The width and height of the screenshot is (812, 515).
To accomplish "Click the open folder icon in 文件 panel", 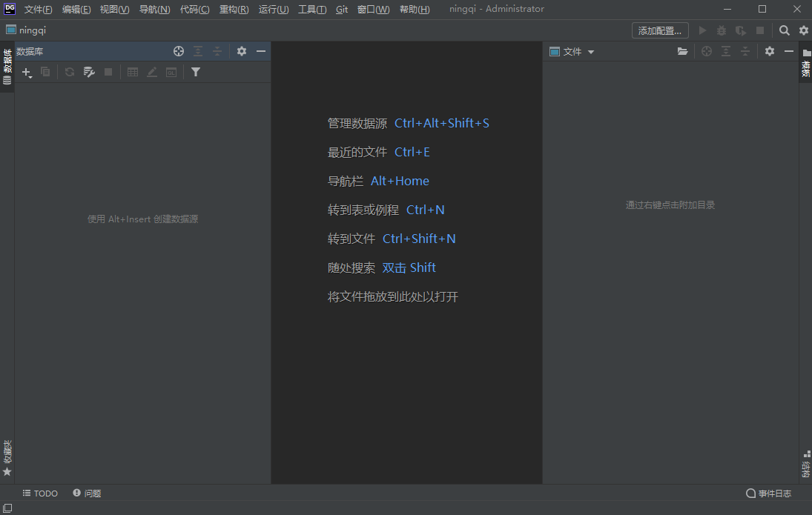I will pos(682,51).
